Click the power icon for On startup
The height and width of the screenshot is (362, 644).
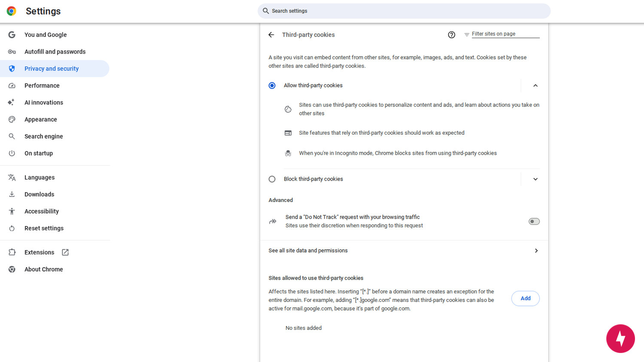coord(12,153)
